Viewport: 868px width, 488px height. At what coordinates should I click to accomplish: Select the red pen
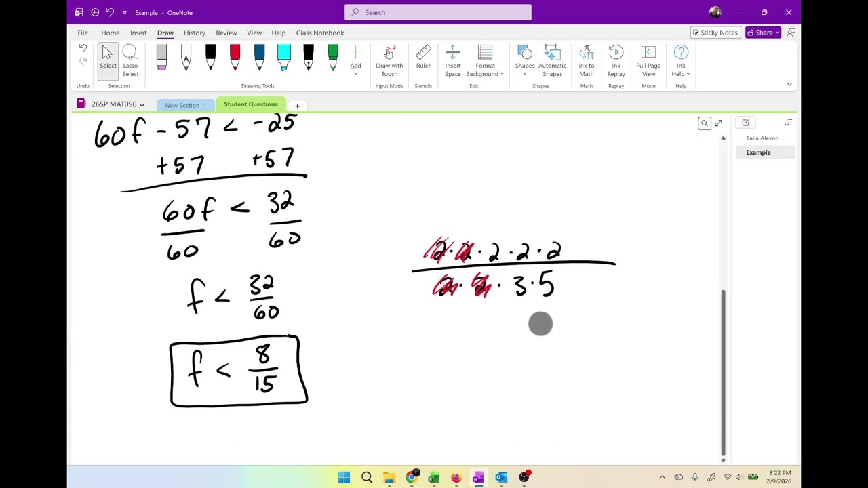click(x=235, y=58)
